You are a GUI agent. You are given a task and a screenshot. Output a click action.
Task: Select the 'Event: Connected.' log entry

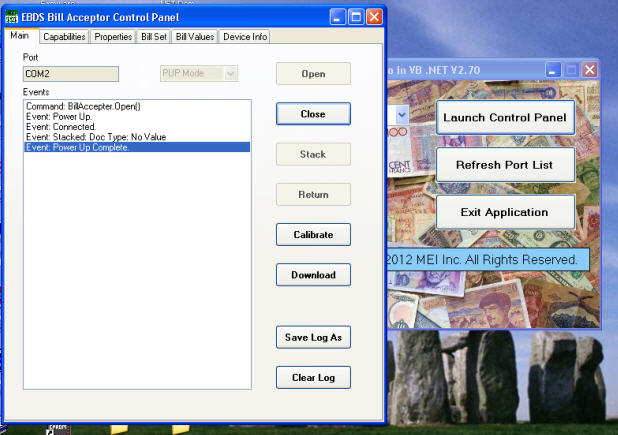click(61, 127)
